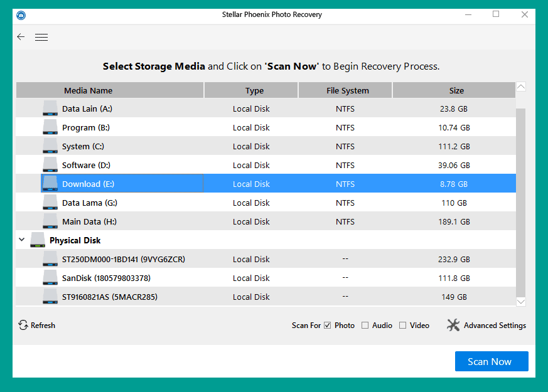The width and height of the screenshot is (548, 392).
Task: Click the 110 GB size cell
Action: pyautogui.click(x=454, y=203)
